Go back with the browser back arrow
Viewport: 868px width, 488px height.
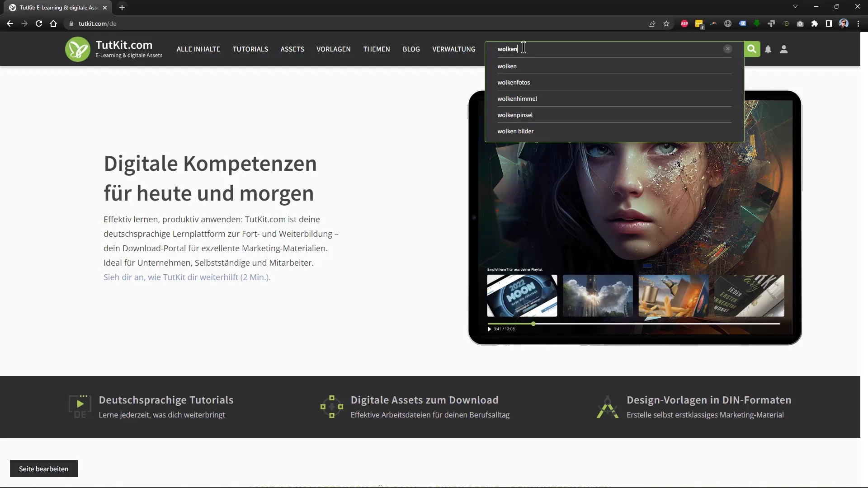10,23
